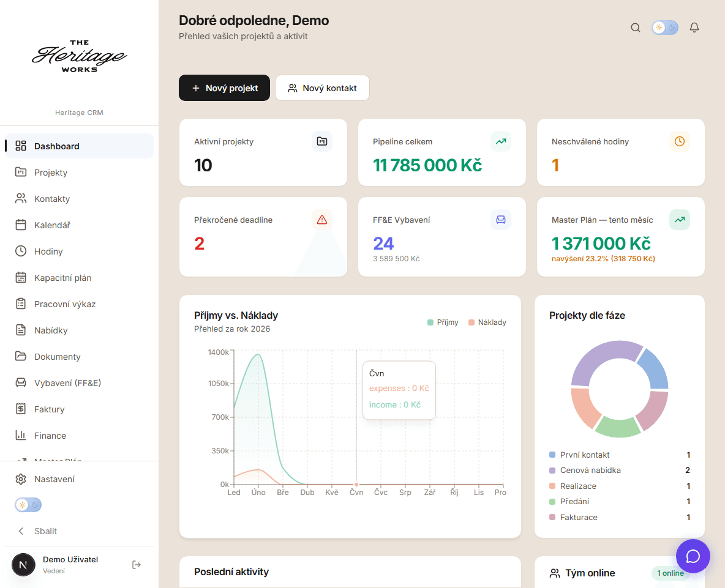Toggle the Příjmy legend item on the chart
The height and width of the screenshot is (588, 725).
[x=443, y=322]
